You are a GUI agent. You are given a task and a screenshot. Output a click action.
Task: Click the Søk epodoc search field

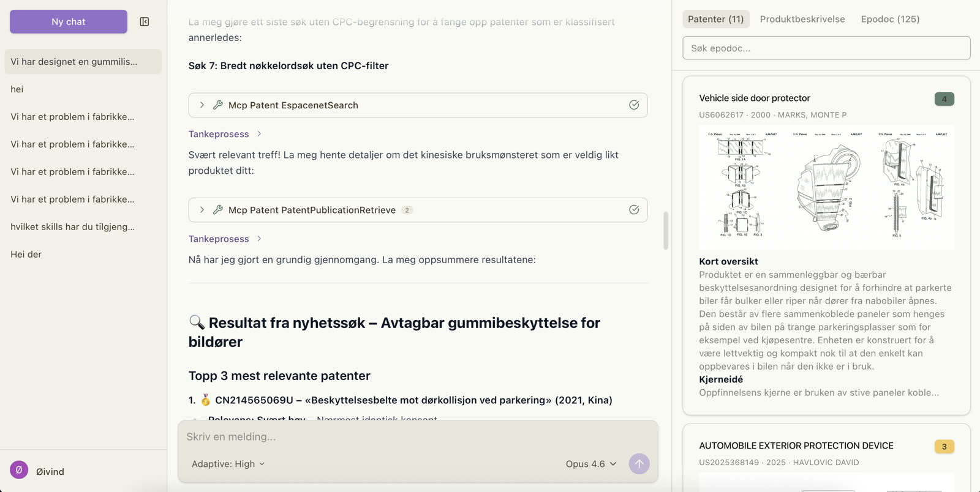pyautogui.click(x=826, y=48)
